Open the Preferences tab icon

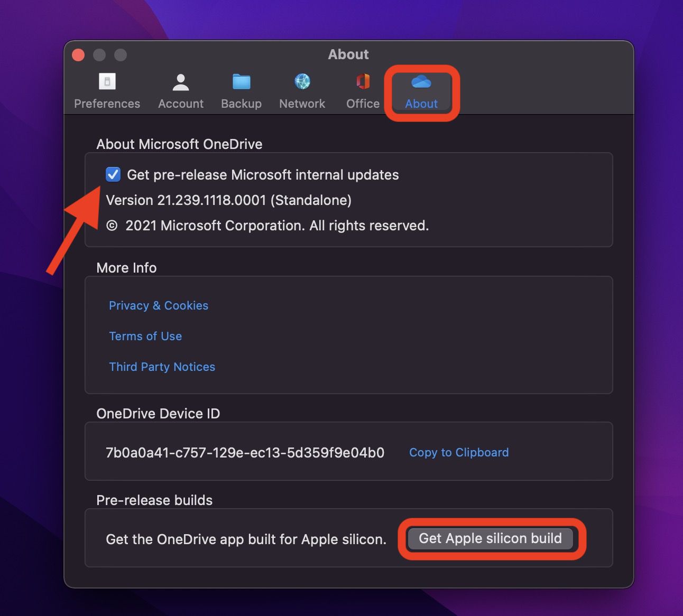[x=107, y=81]
